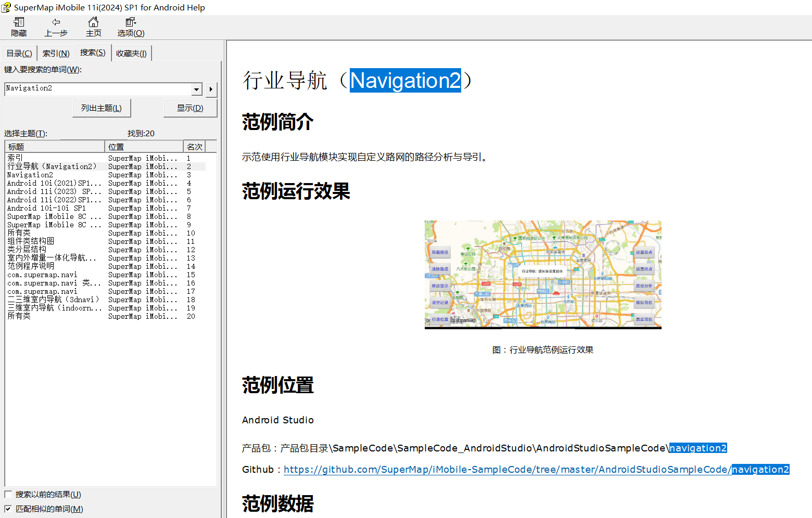Screen dimensions: 812x518
Task: Go to Home (主页) icon
Action: 93,22
